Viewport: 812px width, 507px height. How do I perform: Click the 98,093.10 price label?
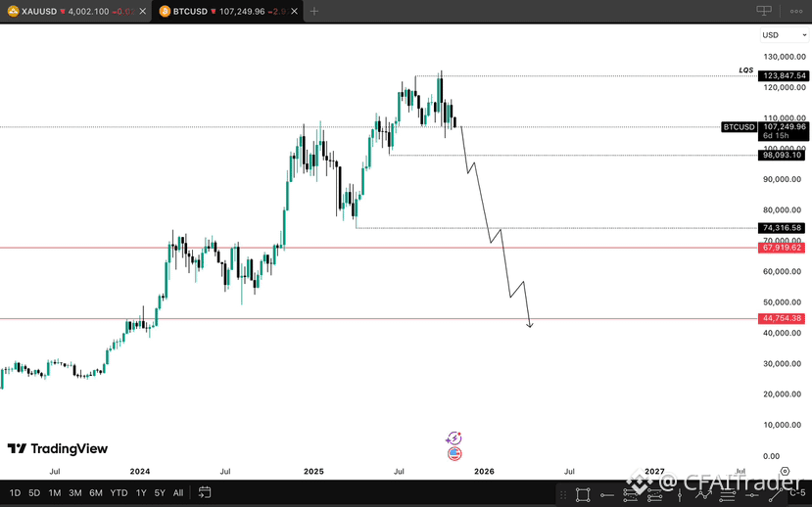click(x=782, y=155)
